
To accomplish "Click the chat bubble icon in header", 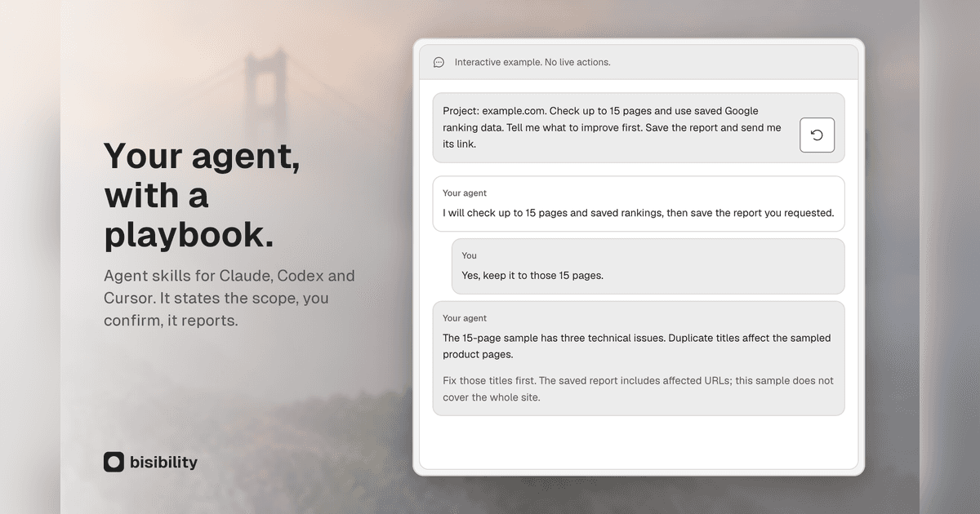I will click(x=439, y=62).
